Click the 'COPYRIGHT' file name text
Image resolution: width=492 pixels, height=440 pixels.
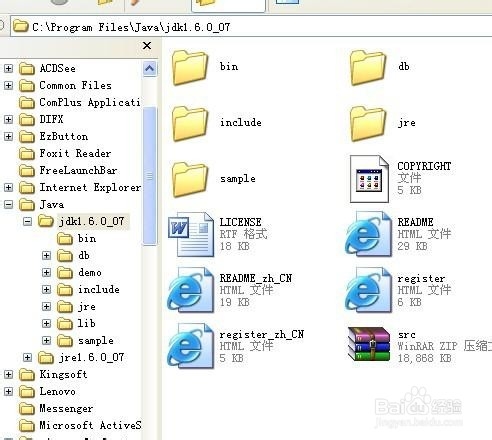coord(424,166)
